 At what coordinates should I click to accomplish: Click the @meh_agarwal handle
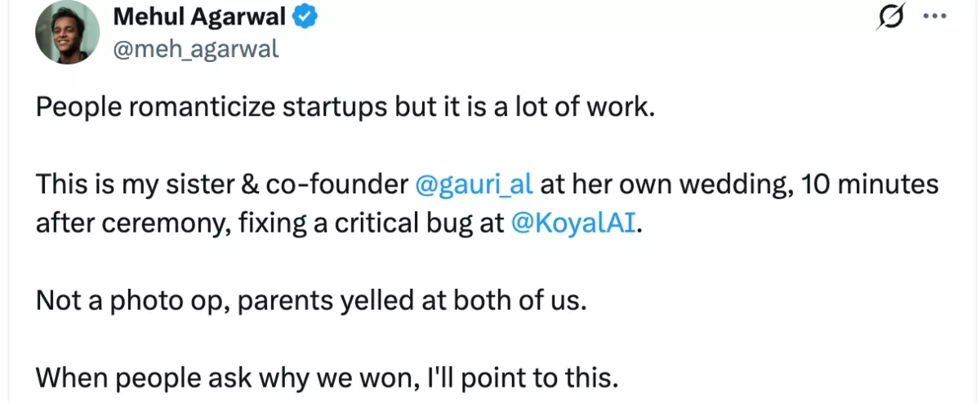pos(195,49)
